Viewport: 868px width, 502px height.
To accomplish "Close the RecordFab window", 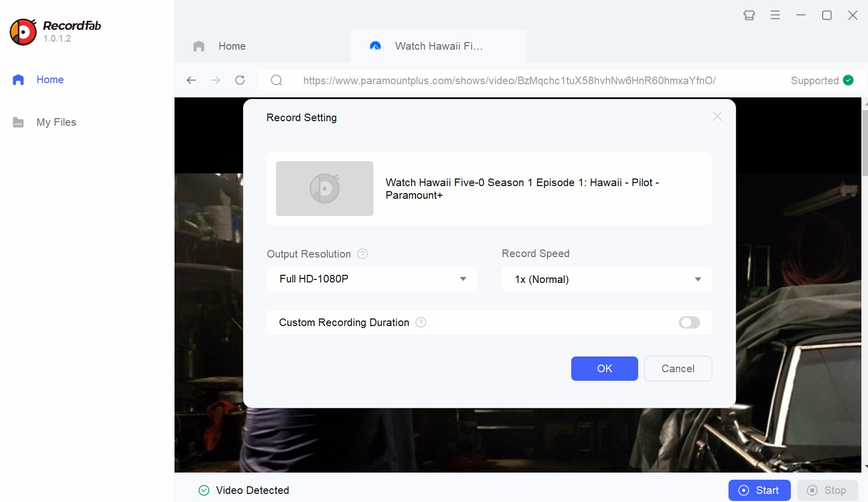I will 853,15.
